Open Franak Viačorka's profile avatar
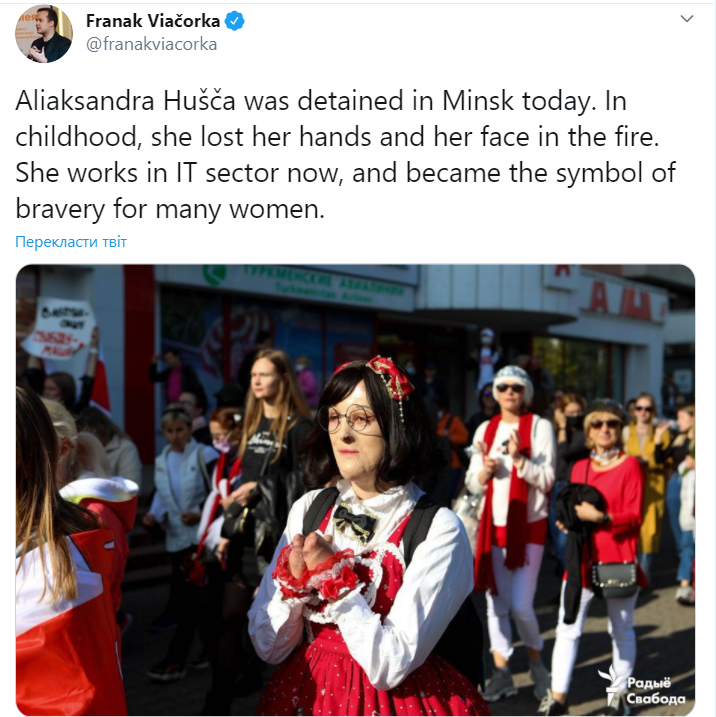Screen dimensions: 716x717 click(x=44, y=33)
